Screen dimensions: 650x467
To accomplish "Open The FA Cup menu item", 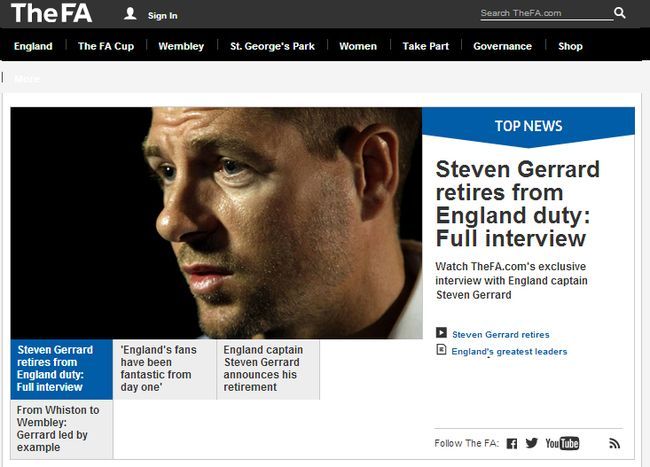I will coord(106,46).
